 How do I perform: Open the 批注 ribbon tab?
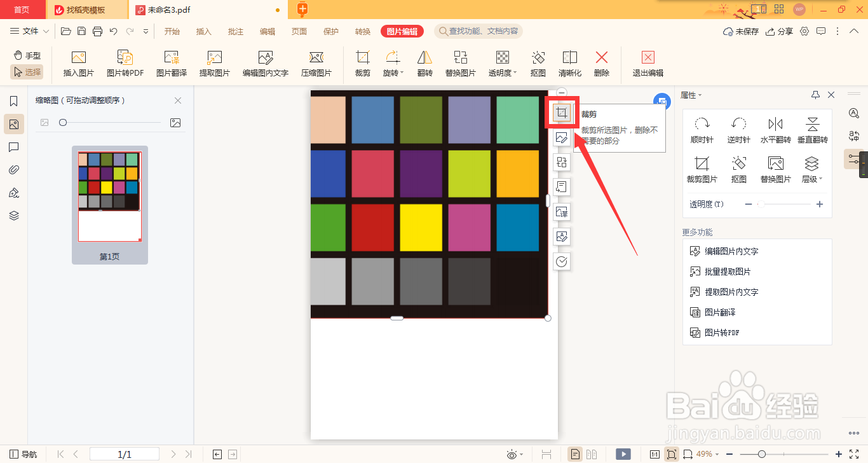pos(236,32)
